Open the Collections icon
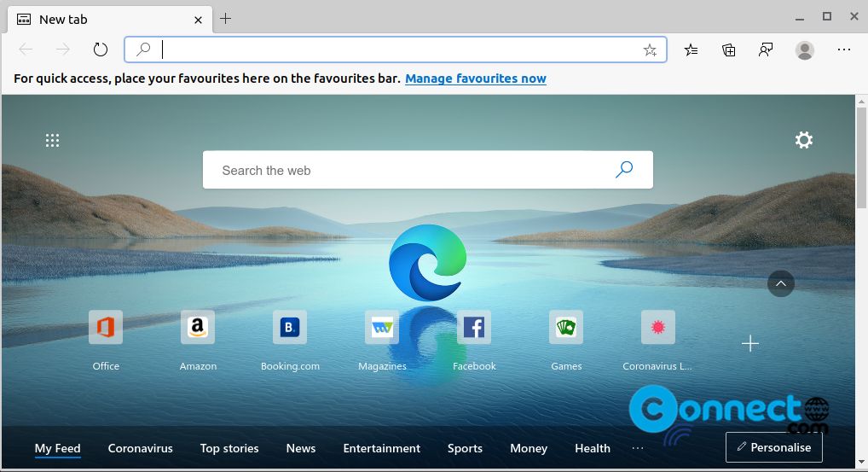 [728, 50]
